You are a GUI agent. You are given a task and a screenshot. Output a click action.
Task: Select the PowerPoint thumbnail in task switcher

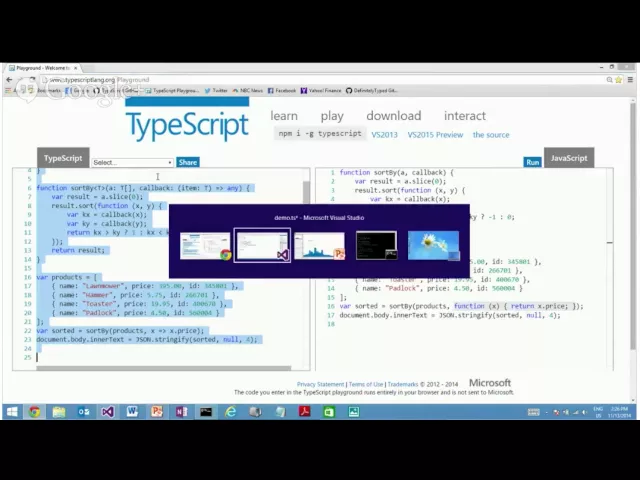point(319,246)
